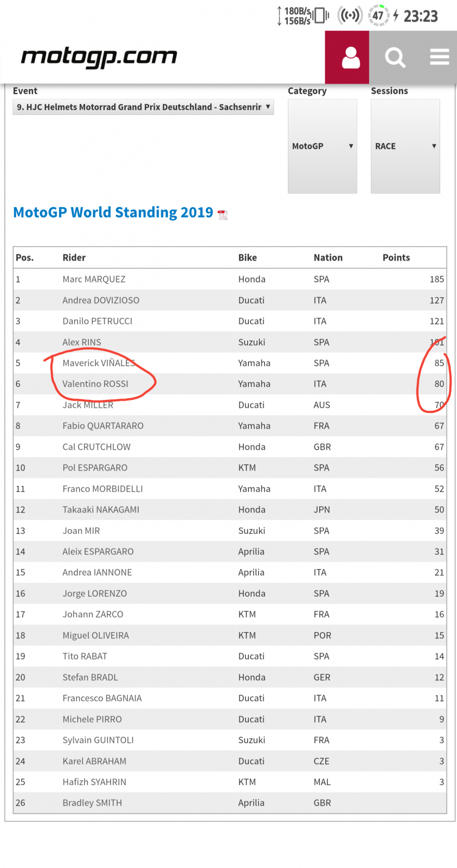Screen dimensions: 457x868
Task: Tap the network speed indicator
Action: pos(294,16)
